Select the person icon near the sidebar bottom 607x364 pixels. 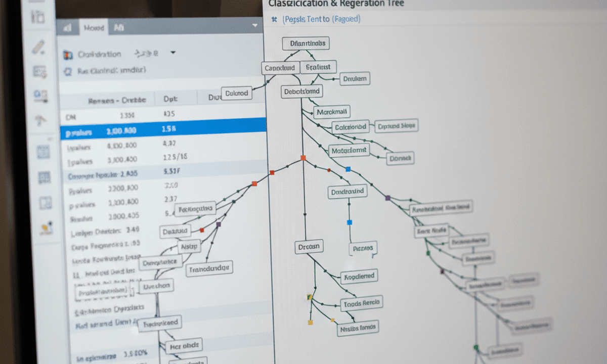click(x=46, y=227)
